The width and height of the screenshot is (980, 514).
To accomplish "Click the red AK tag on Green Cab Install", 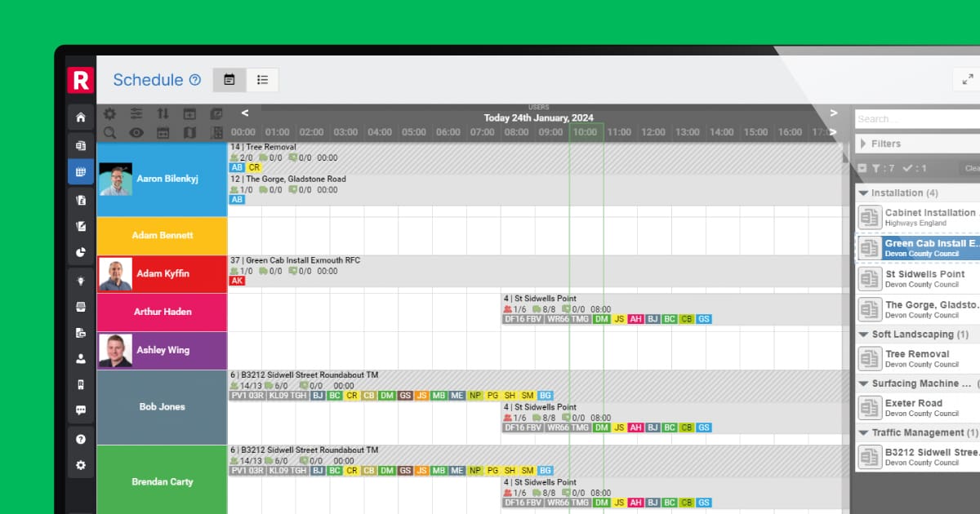I will (237, 281).
